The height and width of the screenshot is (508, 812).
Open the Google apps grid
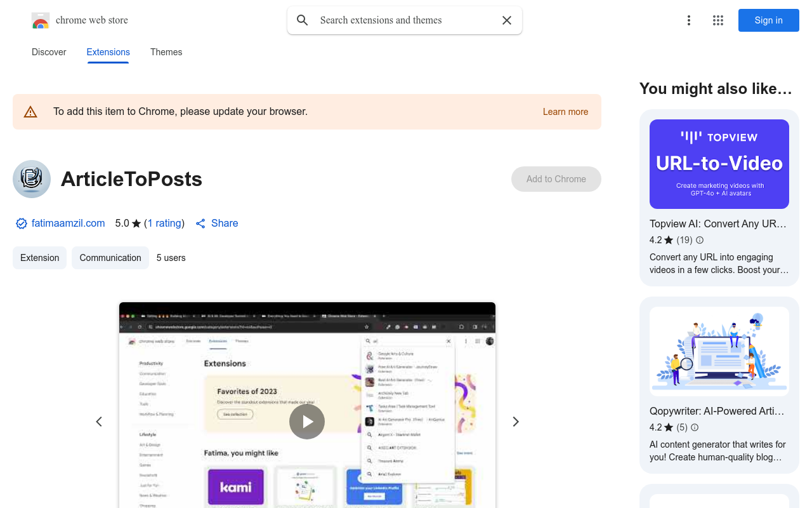(718, 20)
